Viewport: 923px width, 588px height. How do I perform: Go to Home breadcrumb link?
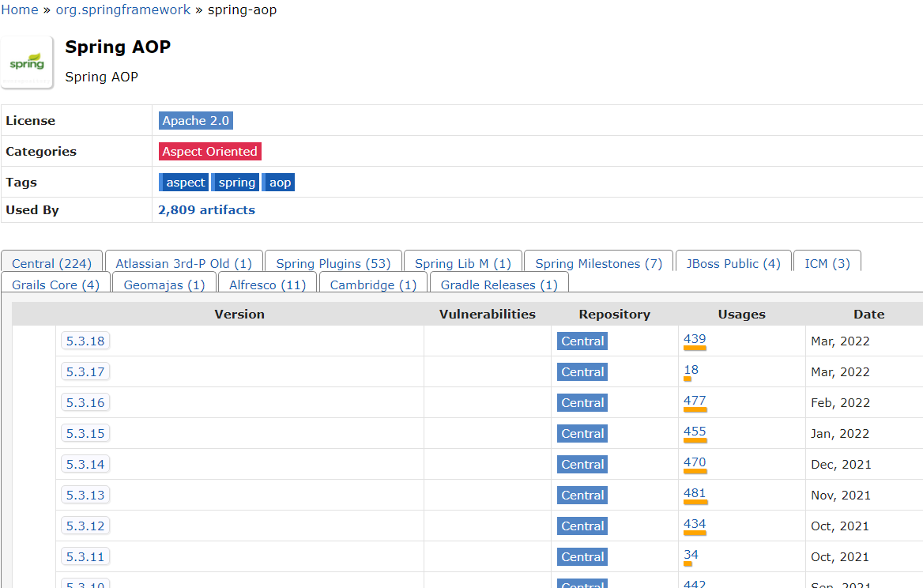[20, 10]
